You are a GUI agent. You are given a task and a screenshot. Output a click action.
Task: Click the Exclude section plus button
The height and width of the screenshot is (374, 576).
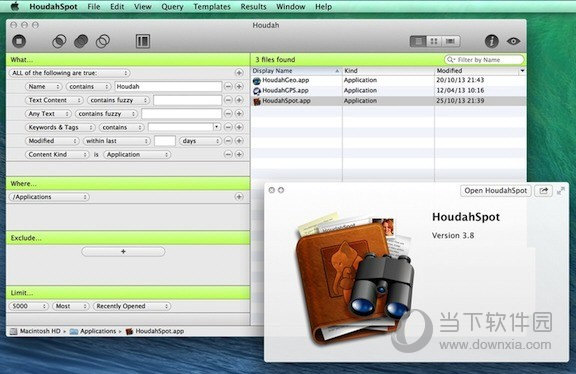(123, 251)
